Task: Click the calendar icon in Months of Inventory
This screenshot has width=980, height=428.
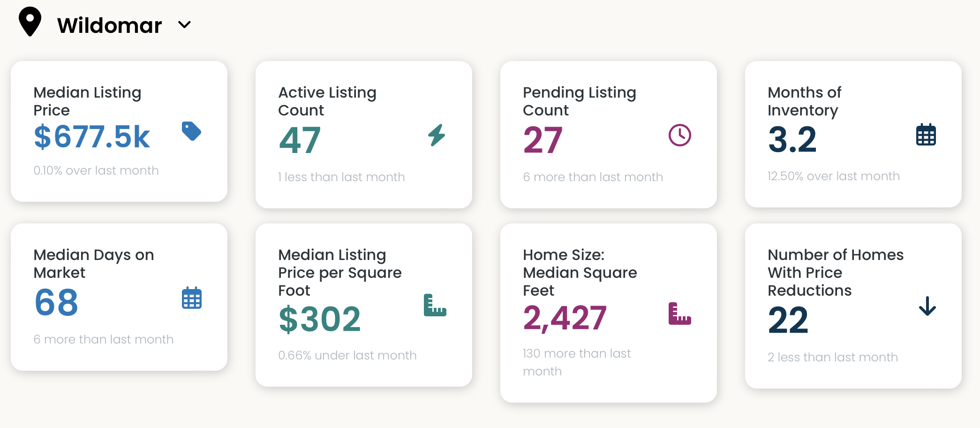Action: (x=926, y=135)
